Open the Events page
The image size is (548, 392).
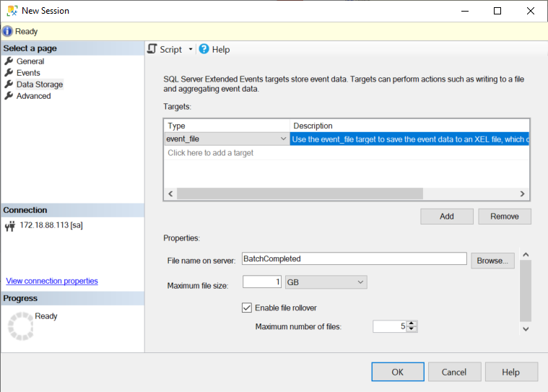pyautogui.click(x=28, y=73)
